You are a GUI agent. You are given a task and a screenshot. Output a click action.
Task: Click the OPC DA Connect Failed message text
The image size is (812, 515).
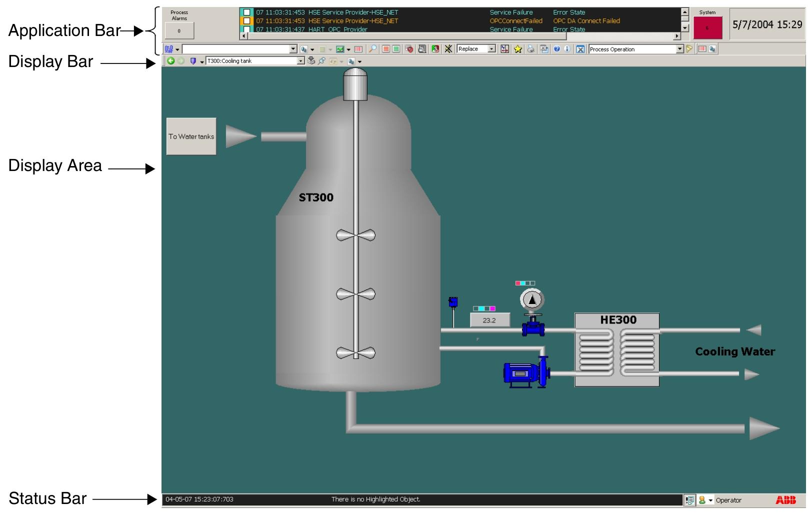[586, 21]
